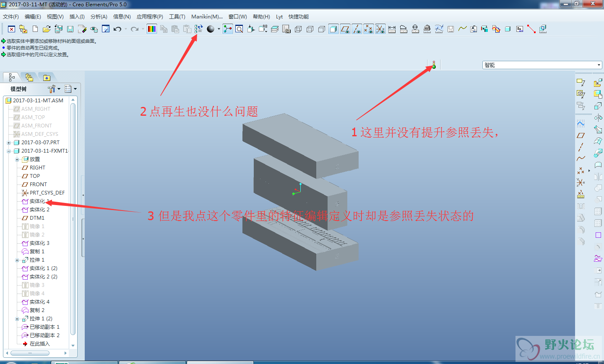Toggle shaded display mode

pyautogui.click(x=333, y=29)
